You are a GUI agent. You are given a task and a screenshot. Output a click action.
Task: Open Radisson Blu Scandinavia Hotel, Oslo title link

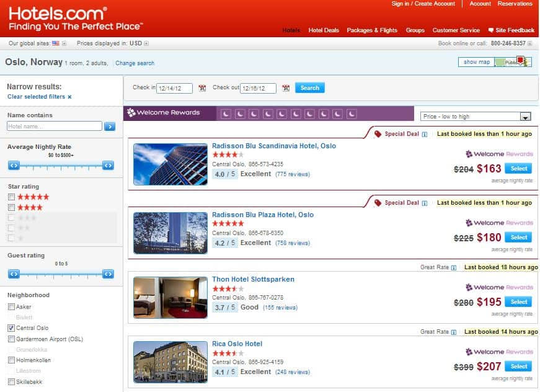(274, 146)
